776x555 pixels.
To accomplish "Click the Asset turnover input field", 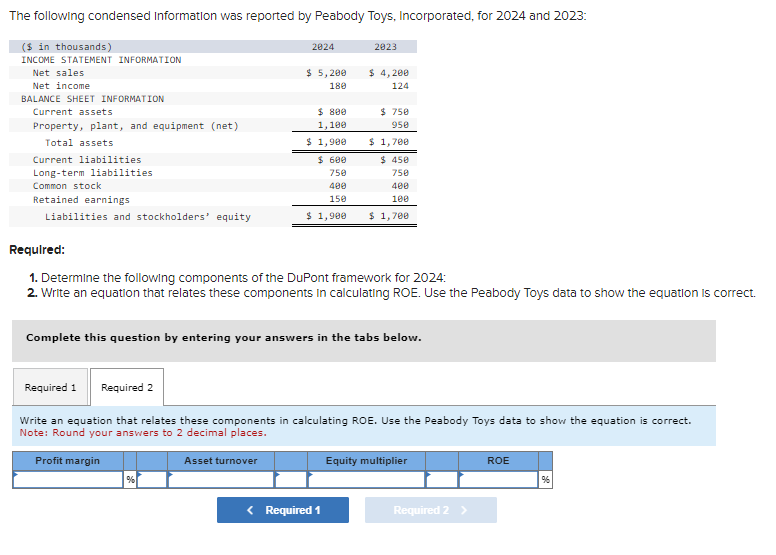I will click(221, 479).
